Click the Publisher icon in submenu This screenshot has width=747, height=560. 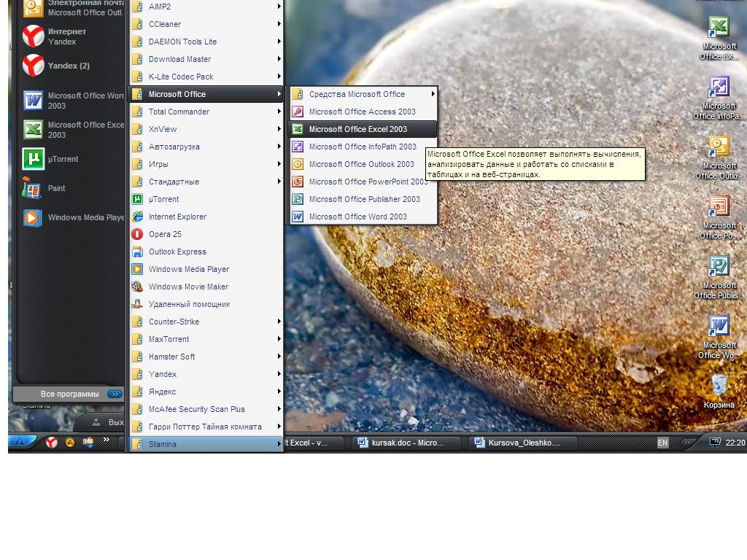pyautogui.click(x=298, y=199)
